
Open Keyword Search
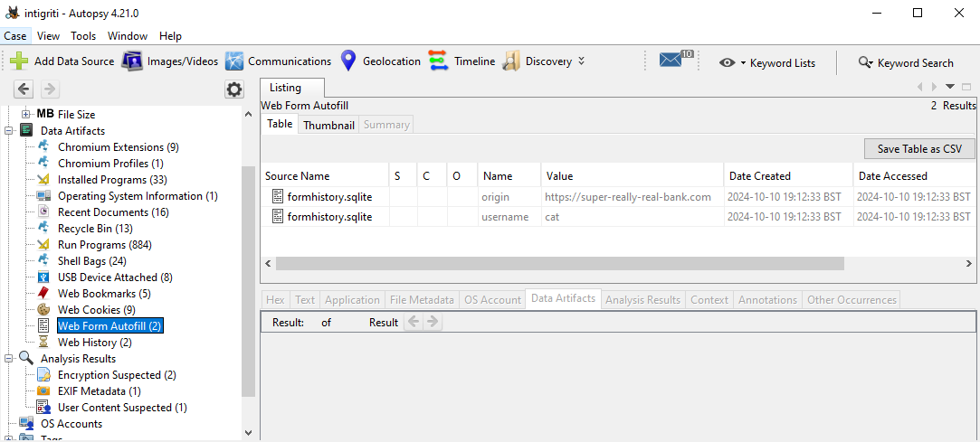[906, 63]
